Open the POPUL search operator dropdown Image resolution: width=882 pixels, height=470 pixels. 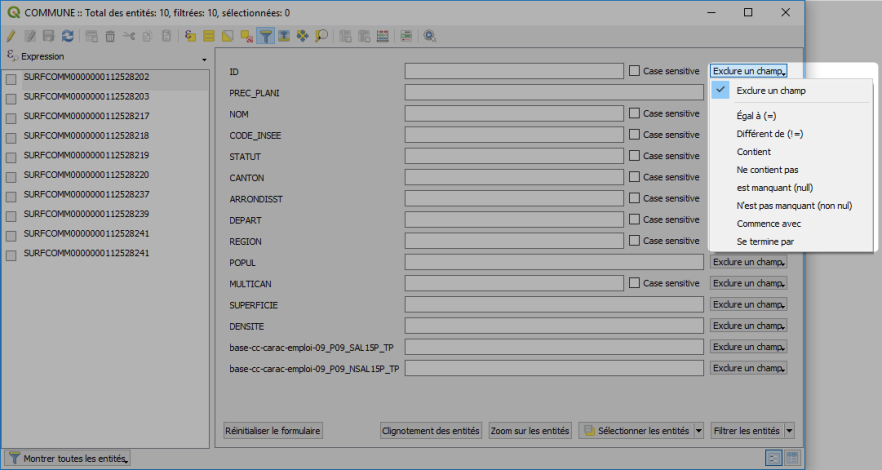tap(748, 262)
